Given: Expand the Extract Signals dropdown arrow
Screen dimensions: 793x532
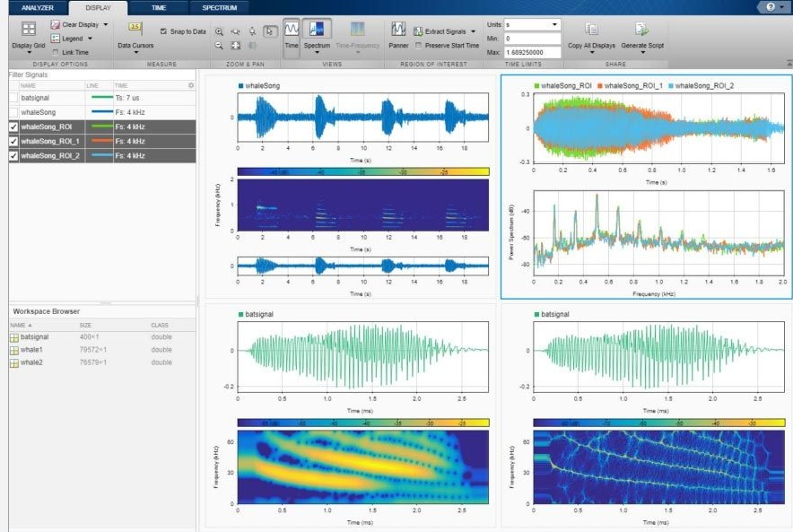Looking at the screenshot, I should [x=474, y=31].
